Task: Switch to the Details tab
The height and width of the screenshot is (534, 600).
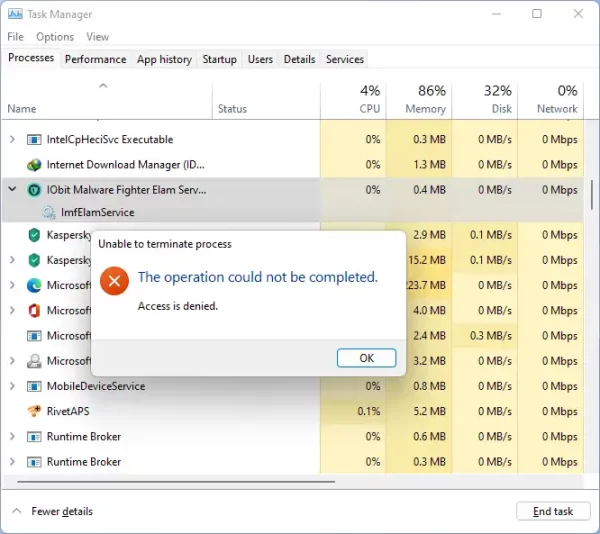Action: point(300,59)
